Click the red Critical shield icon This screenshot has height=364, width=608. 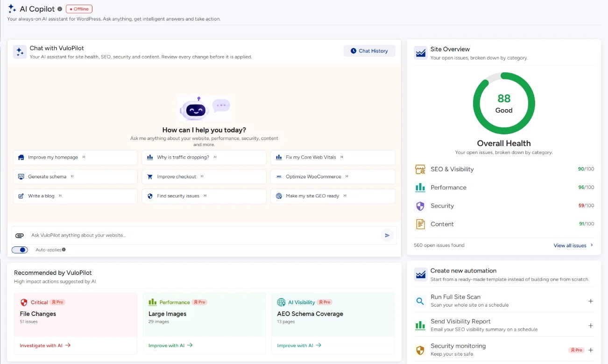(x=24, y=302)
